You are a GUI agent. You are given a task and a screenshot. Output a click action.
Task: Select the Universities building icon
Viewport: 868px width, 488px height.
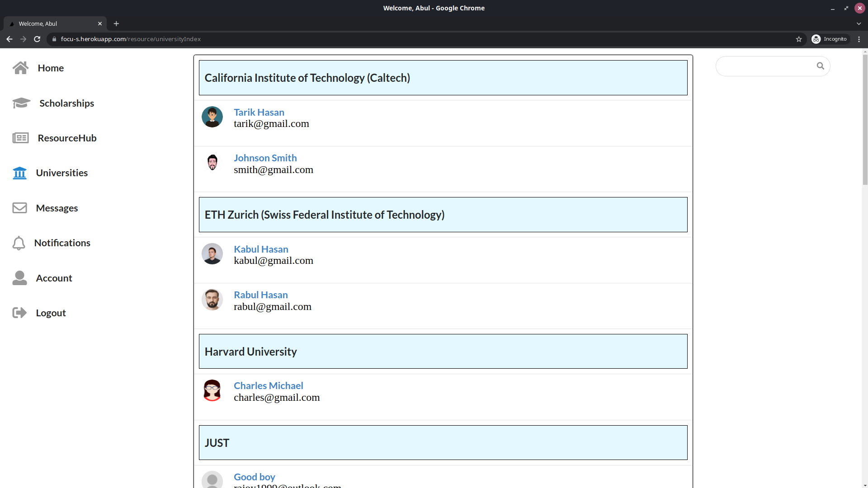[19, 173]
